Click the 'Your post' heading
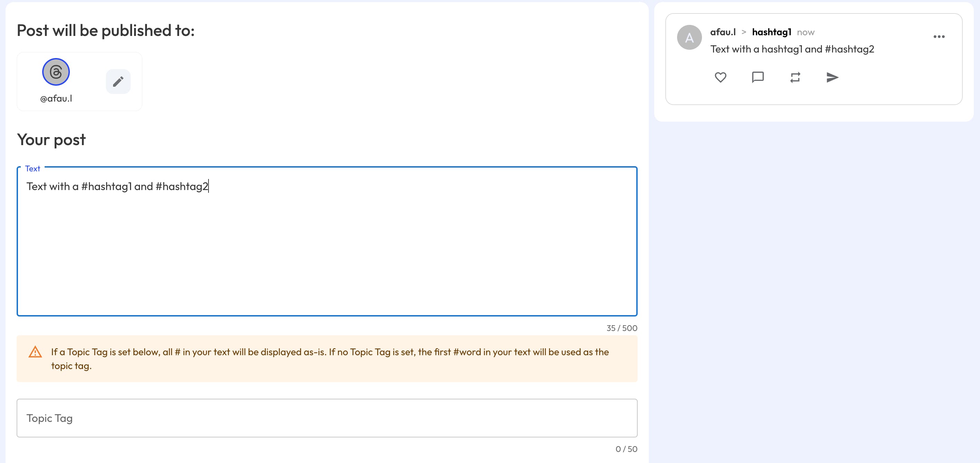The height and width of the screenshot is (463, 980). (52, 140)
